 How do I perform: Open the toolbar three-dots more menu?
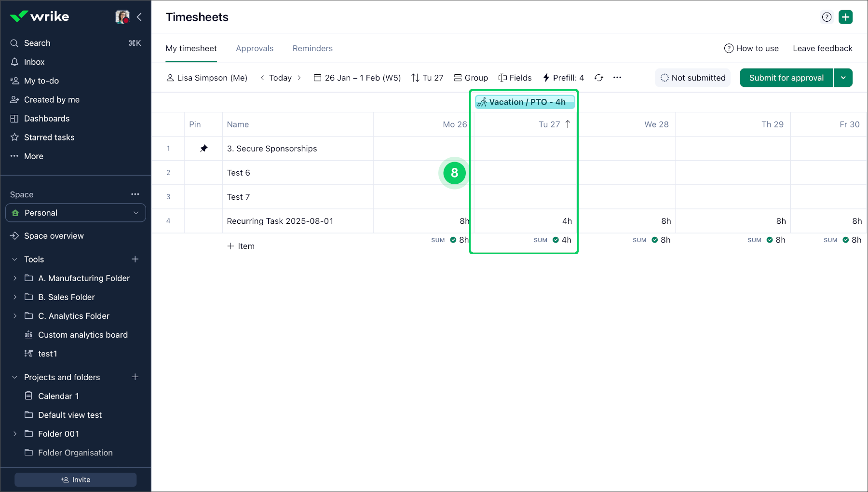(x=617, y=78)
